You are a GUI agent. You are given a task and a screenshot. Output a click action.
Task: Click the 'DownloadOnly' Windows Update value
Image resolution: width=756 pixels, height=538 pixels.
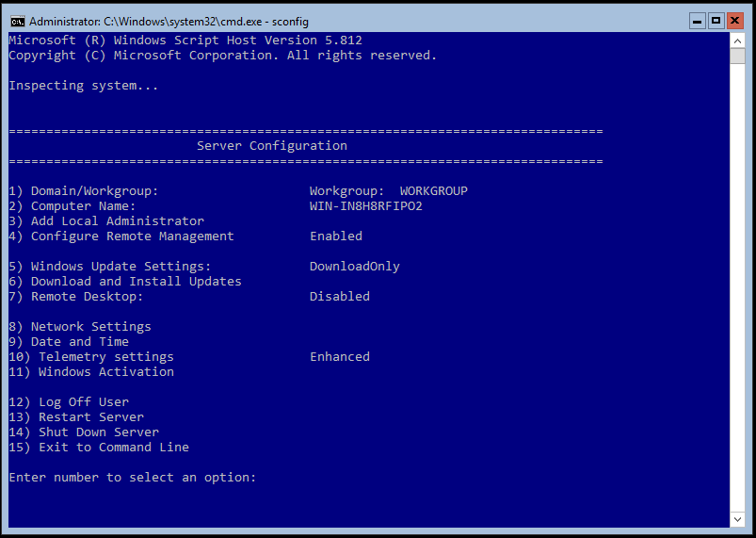click(x=354, y=267)
